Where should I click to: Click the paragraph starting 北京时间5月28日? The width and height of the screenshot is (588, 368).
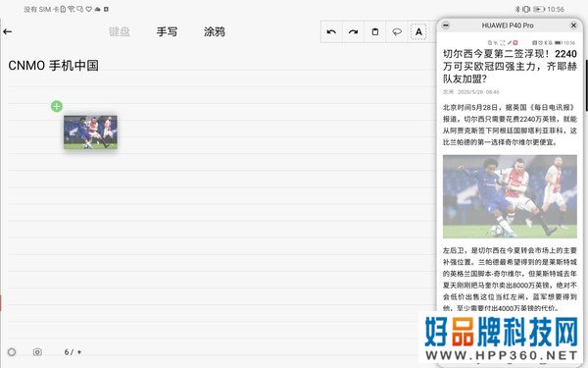pyautogui.click(x=510, y=125)
